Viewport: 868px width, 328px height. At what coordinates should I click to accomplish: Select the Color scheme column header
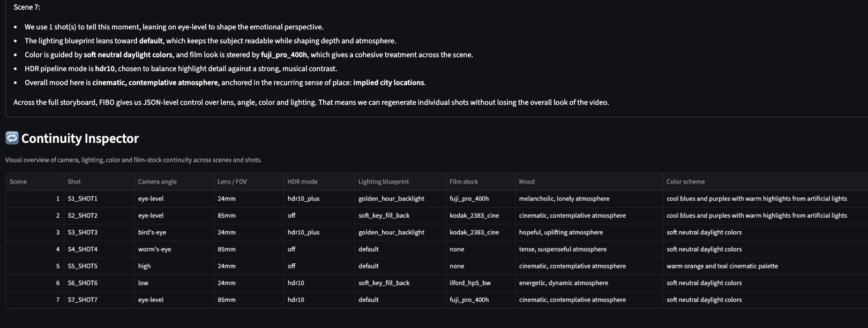(685, 182)
